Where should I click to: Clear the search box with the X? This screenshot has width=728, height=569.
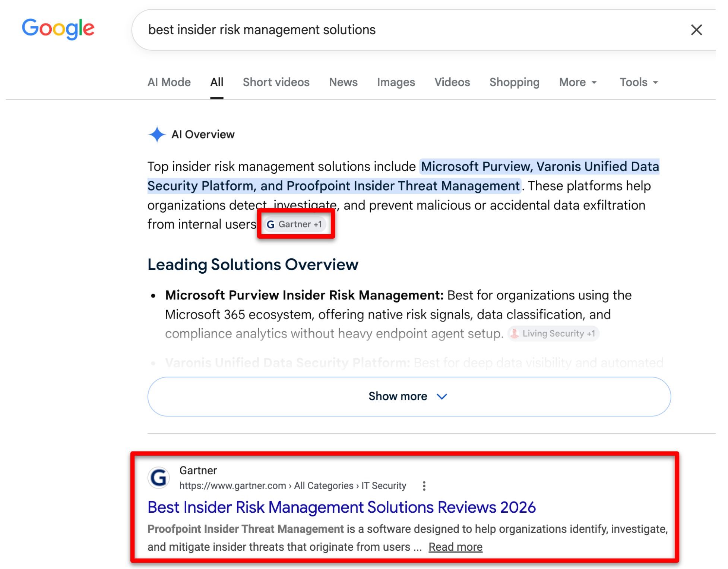(696, 30)
